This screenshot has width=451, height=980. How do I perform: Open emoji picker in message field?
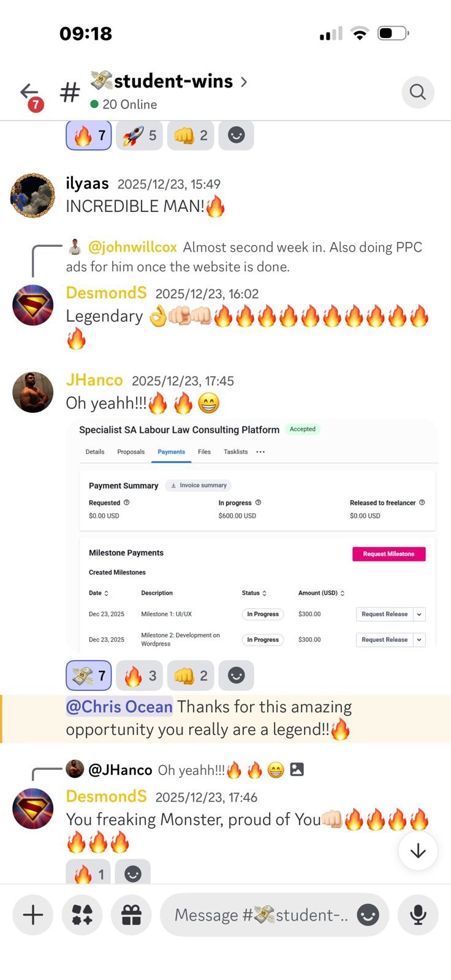(368, 915)
